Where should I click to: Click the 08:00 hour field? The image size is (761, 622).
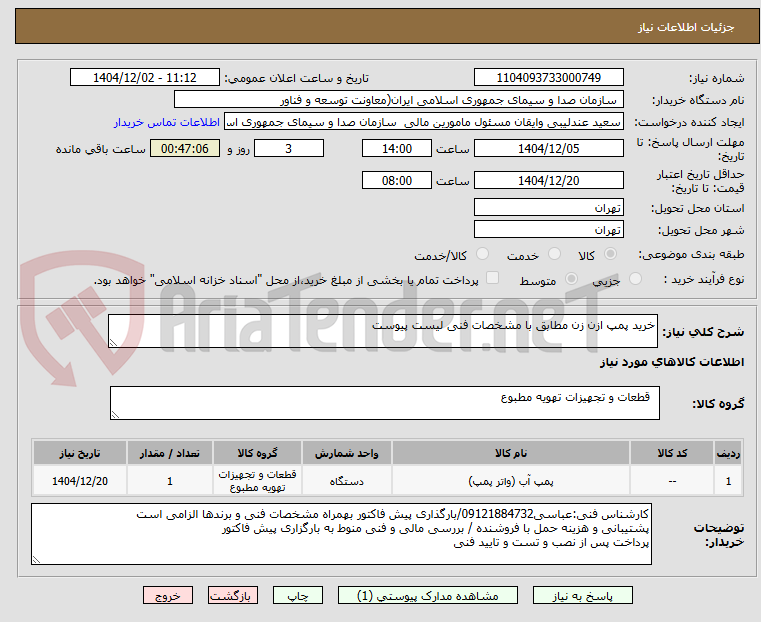point(397,180)
